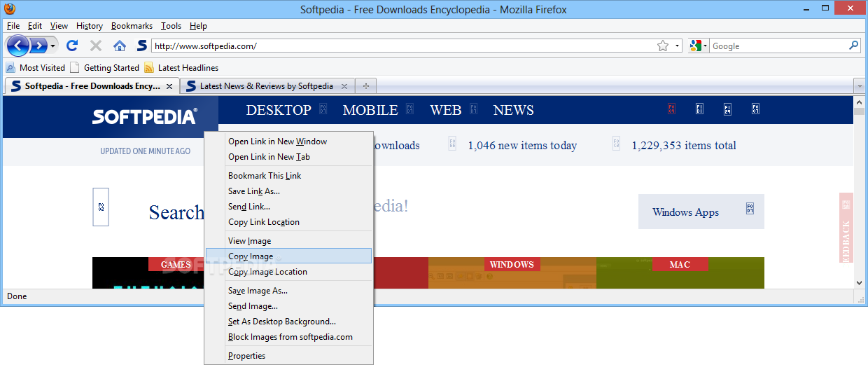This screenshot has width=868, height=365.
Task: Stop loading the page
Action: (x=96, y=46)
